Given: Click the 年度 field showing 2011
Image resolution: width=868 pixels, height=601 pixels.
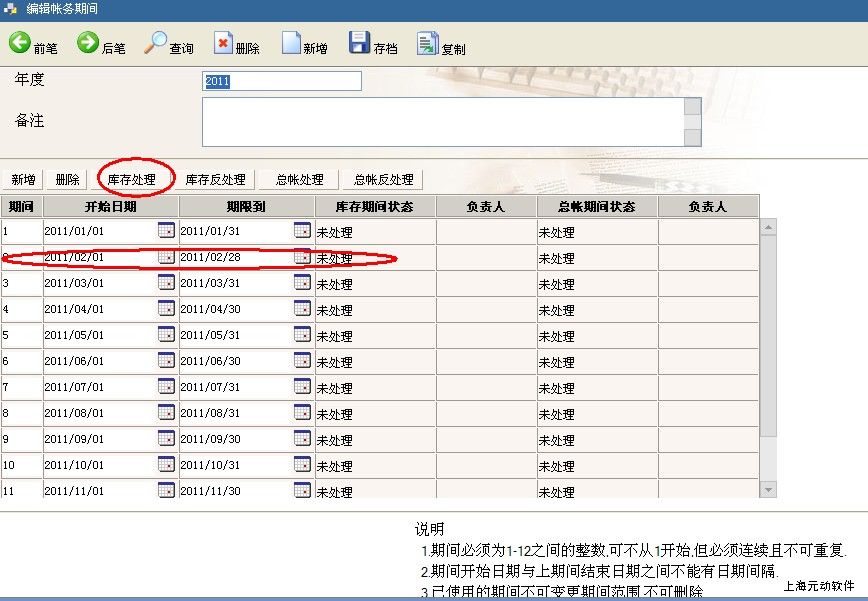Looking at the screenshot, I should point(281,81).
